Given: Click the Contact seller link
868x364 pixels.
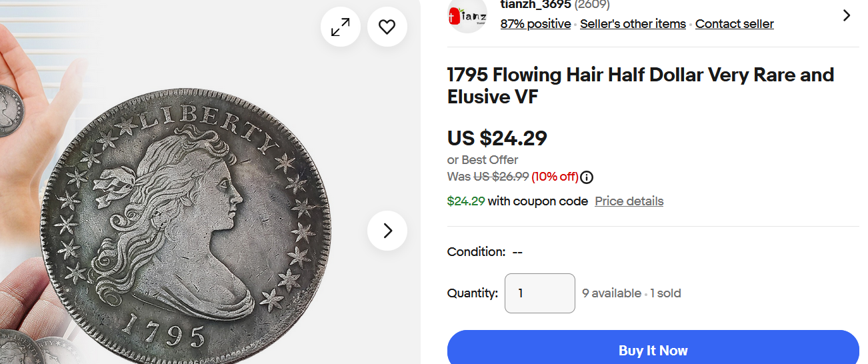Looking at the screenshot, I should pyautogui.click(x=734, y=24).
